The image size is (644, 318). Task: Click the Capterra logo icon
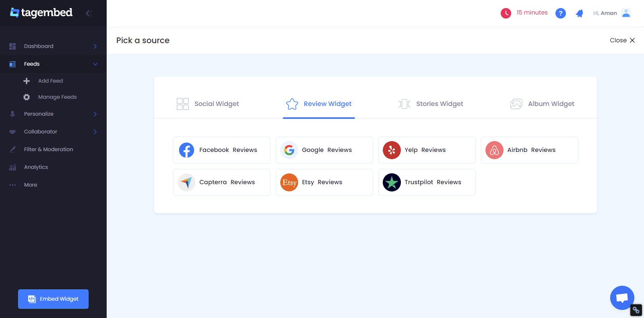(x=186, y=182)
